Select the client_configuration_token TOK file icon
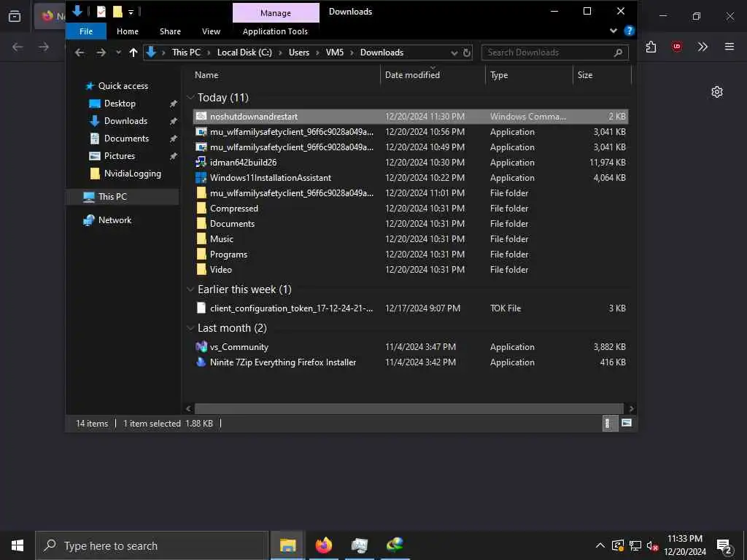This screenshot has height=560, width=747. (201, 308)
